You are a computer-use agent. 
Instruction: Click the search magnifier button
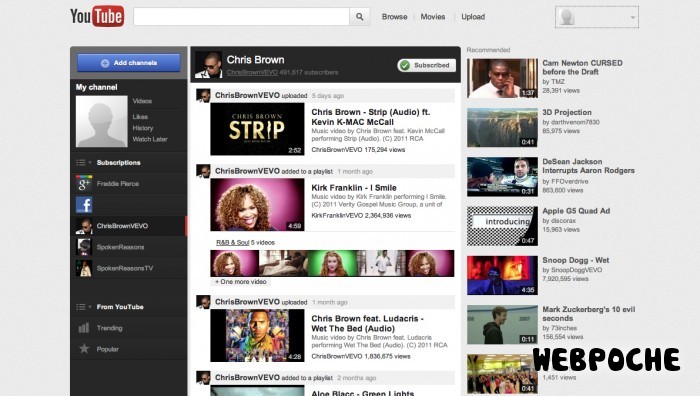pyautogui.click(x=359, y=17)
